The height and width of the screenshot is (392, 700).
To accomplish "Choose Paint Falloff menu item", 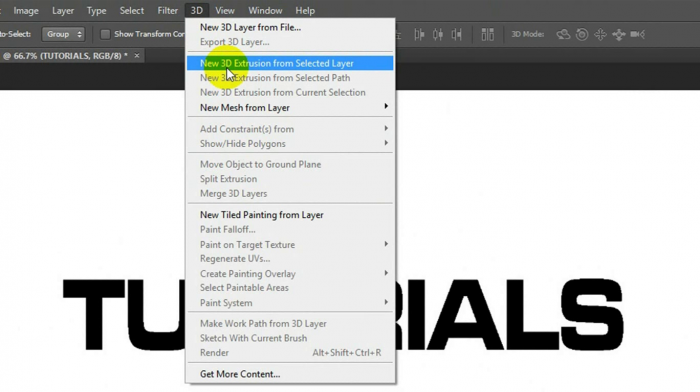I will pyautogui.click(x=290, y=229).
